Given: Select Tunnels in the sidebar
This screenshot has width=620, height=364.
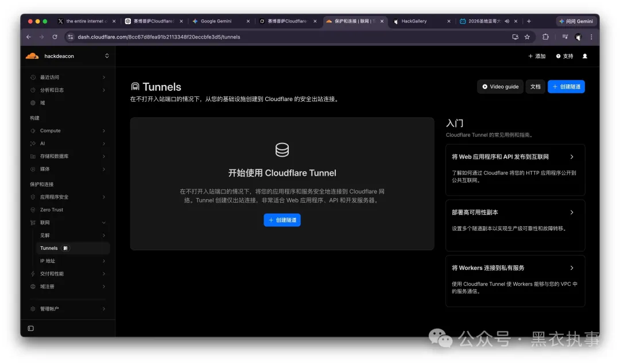Looking at the screenshot, I should coord(73,248).
